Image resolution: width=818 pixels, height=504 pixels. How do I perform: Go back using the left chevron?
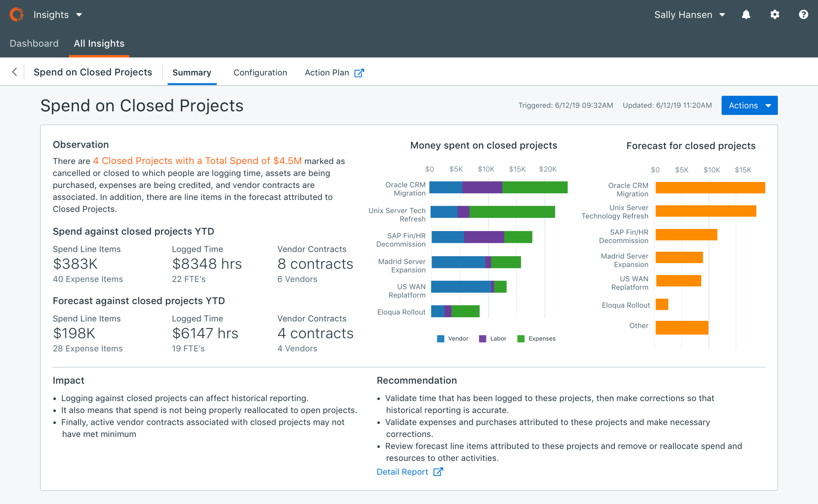(14, 72)
